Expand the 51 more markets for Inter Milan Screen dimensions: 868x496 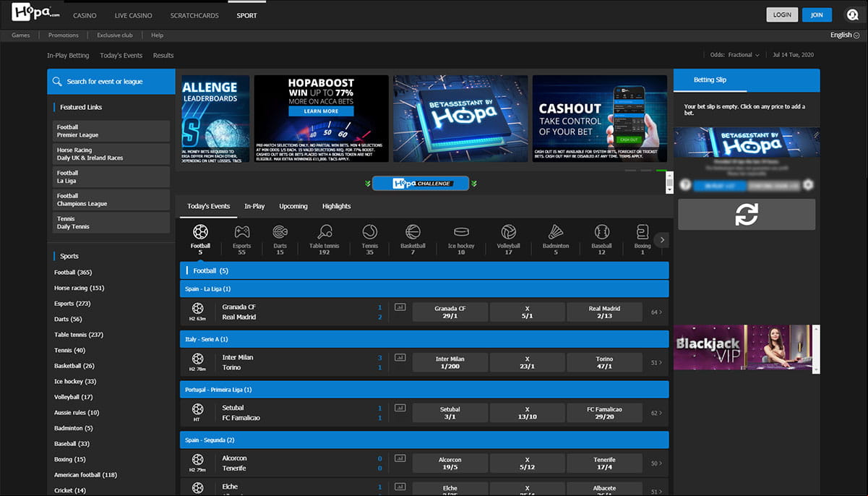pos(656,363)
